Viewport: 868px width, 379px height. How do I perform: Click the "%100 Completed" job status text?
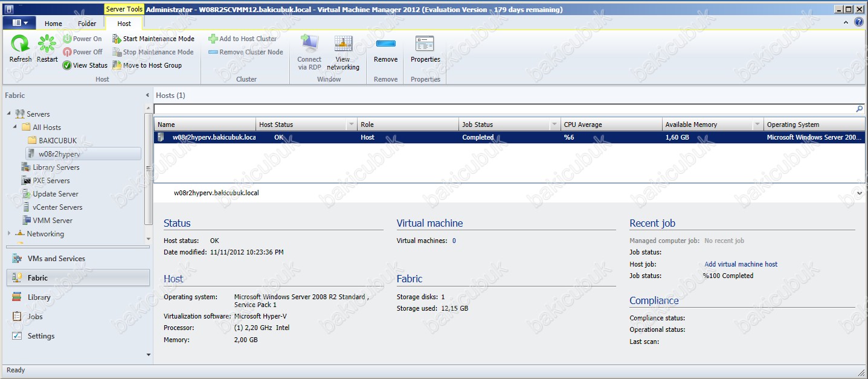point(728,276)
